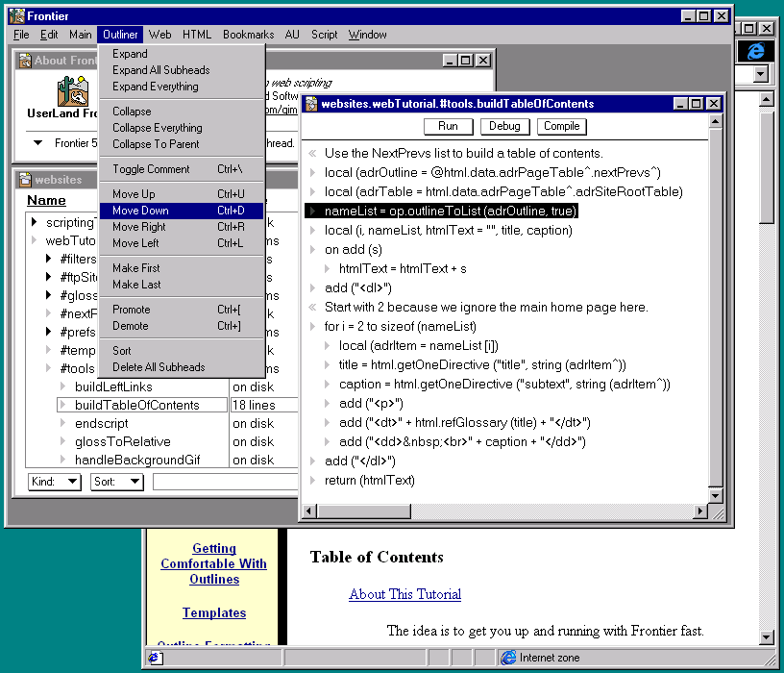The width and height of the screenshot is (784, 673).
Task: Click the Internet zone globe icon
Action: 508,658
